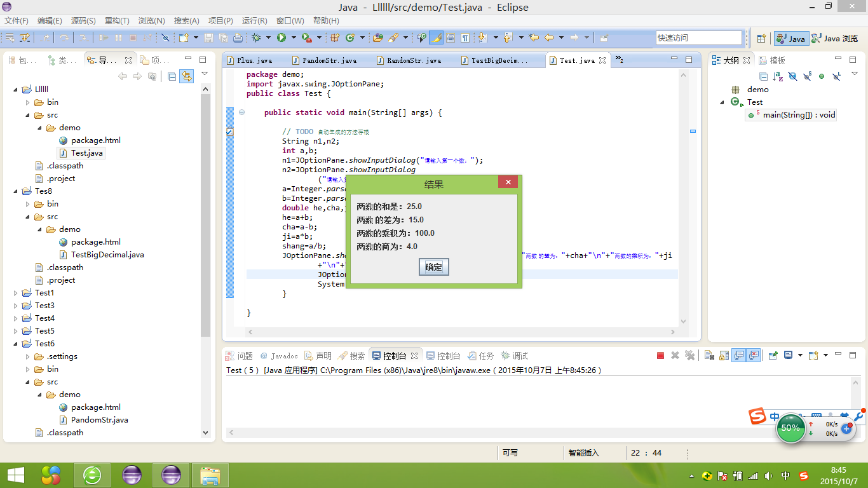Screen dimensions: 868x488
Task: Select the Java perspective button
Action: click(791, 38)
